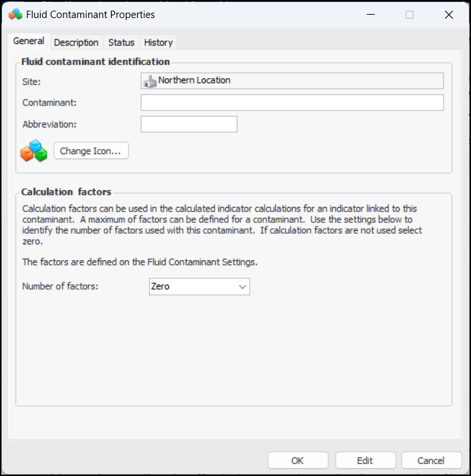Click the colored cubes icon in title bar

[15, 14]
